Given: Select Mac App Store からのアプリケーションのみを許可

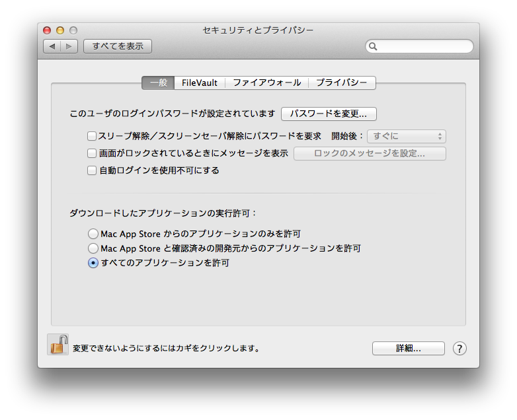Looking at the screenshot, I should click(93, 234).
